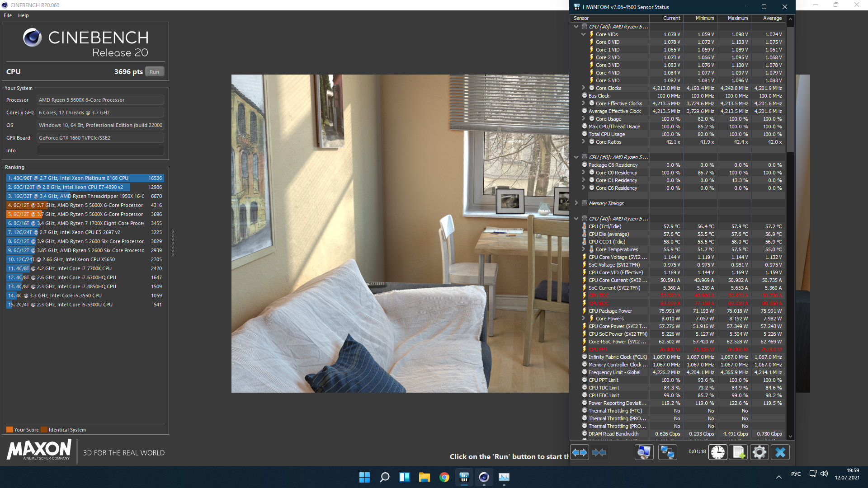Click the remote network computers icon

point(667,452)
